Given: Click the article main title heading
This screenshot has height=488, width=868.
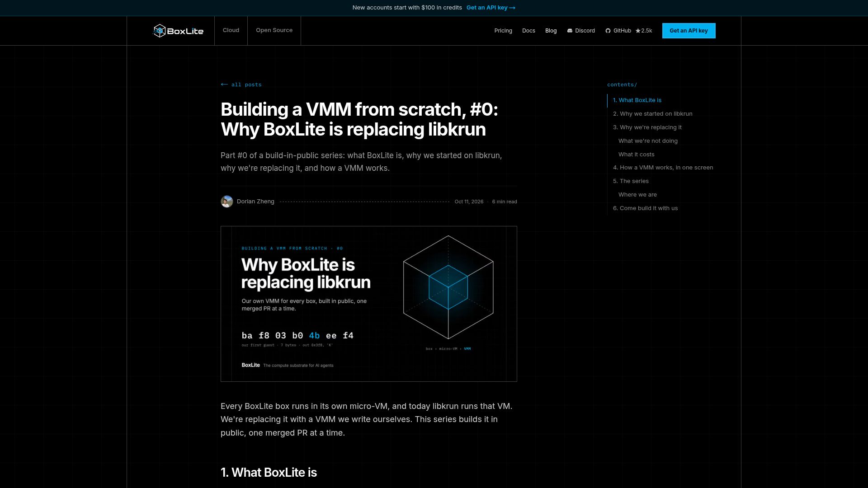Looking at the screenshot, I should 359,119.
